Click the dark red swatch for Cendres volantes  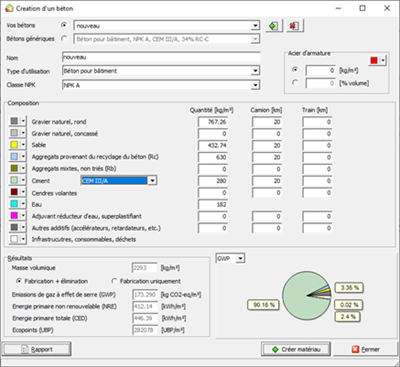point(14,192)
